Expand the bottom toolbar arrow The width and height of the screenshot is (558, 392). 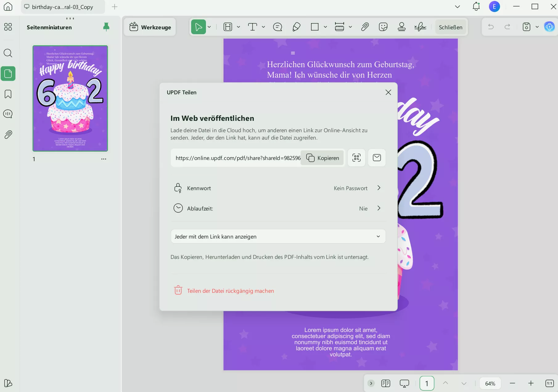[371, 383]
